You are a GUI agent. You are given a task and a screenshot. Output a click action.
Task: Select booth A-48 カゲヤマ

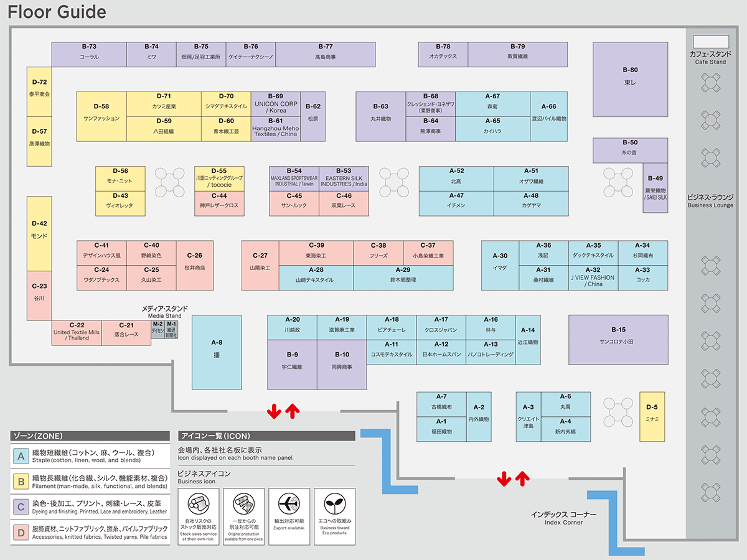click(531, 203)
